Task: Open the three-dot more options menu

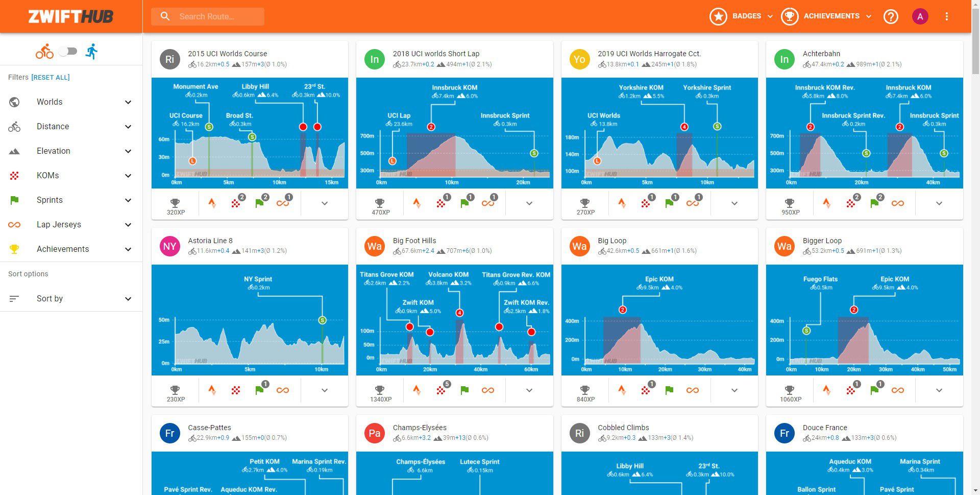Action: click(x=946, y=16)
